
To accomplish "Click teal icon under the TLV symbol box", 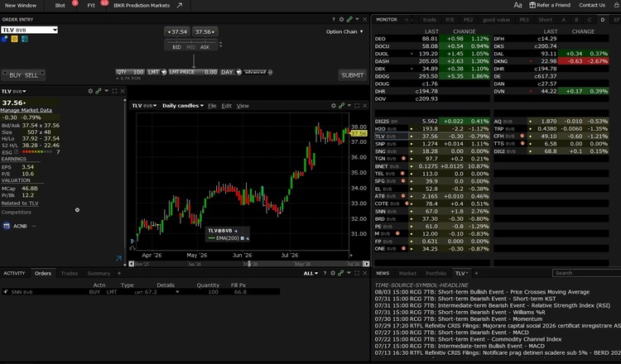I will pos(25,39).
